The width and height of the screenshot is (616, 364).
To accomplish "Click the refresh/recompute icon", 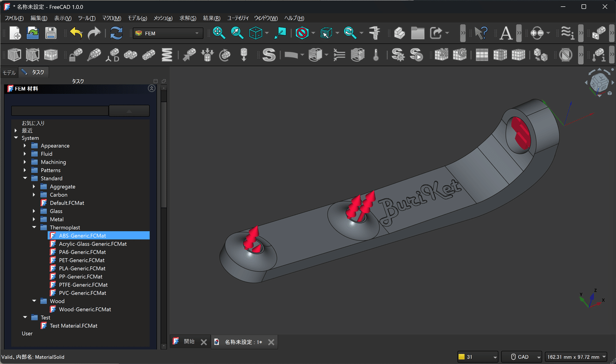I will (x=117, y=33).
